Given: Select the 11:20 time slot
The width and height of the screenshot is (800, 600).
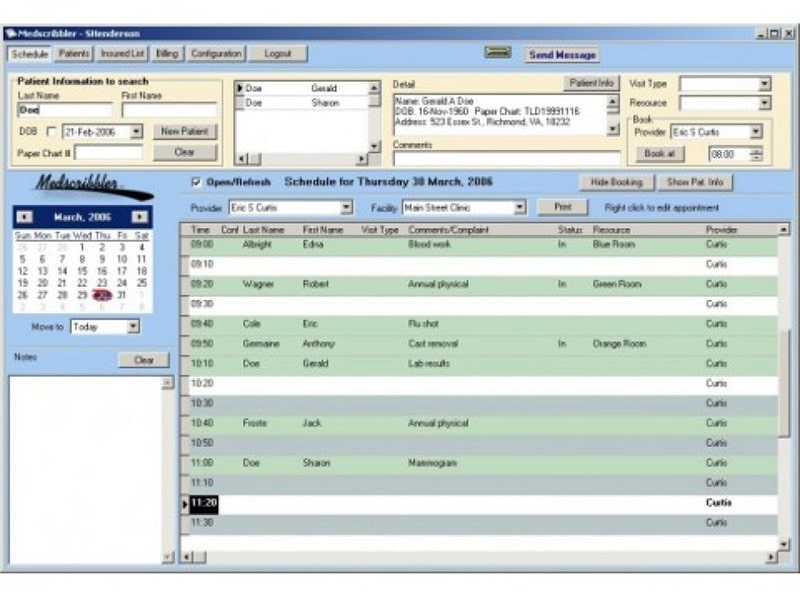Looking at the screenshot, I should [x=483, y=504].
